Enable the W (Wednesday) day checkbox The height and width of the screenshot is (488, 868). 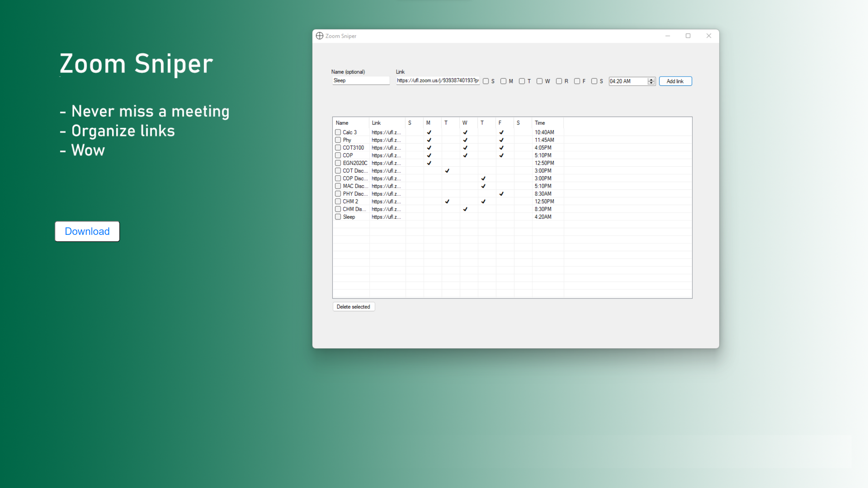(x=539, y=81)
